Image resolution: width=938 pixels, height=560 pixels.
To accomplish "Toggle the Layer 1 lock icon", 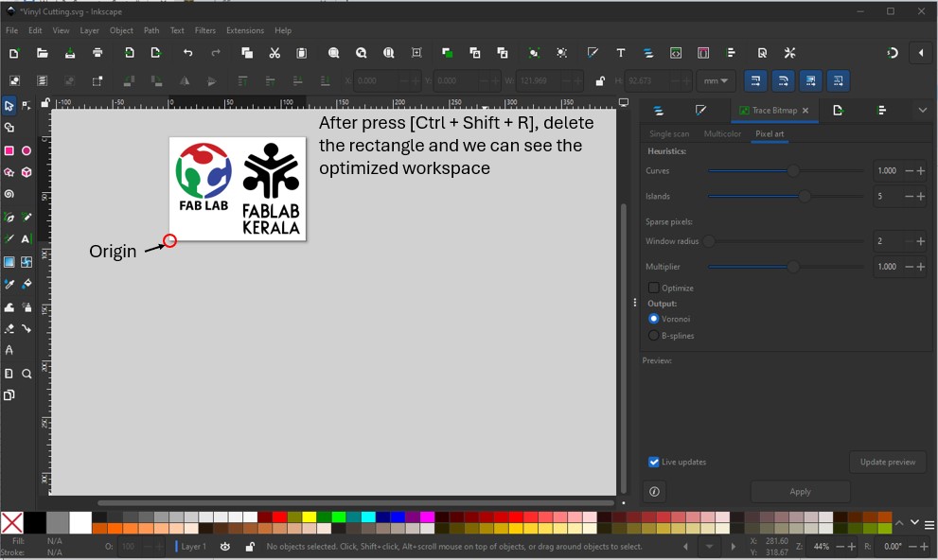I will pos(250,546).
